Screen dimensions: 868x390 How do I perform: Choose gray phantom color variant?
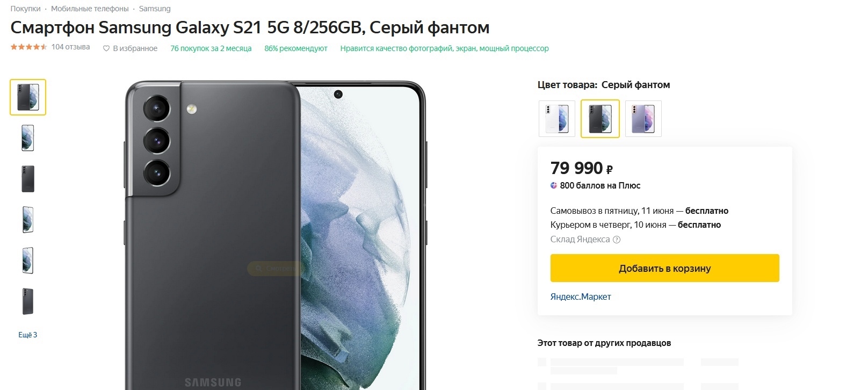[600, 119]
